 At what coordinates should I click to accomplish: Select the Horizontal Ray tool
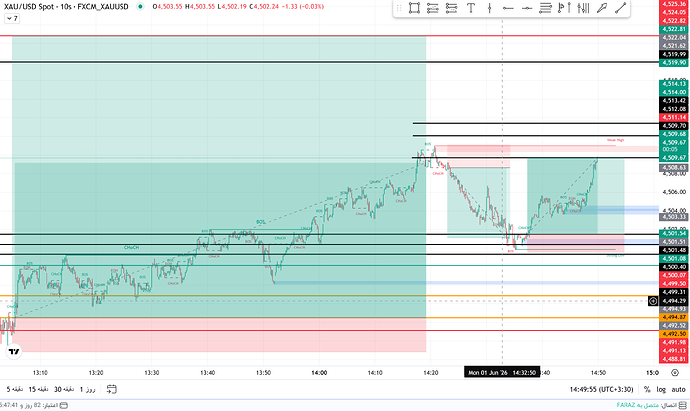(508, 8)
